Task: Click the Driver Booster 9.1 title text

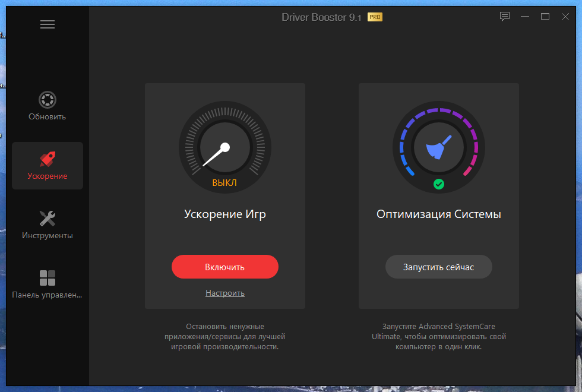Action: coord(324,17)
